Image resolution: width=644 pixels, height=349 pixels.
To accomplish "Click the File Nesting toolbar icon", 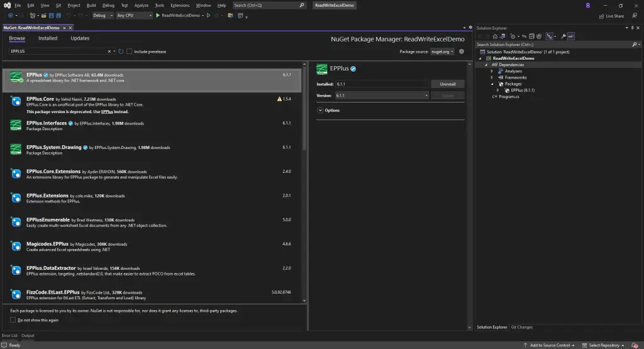I will pyautogui.click(x=550, y=36).
